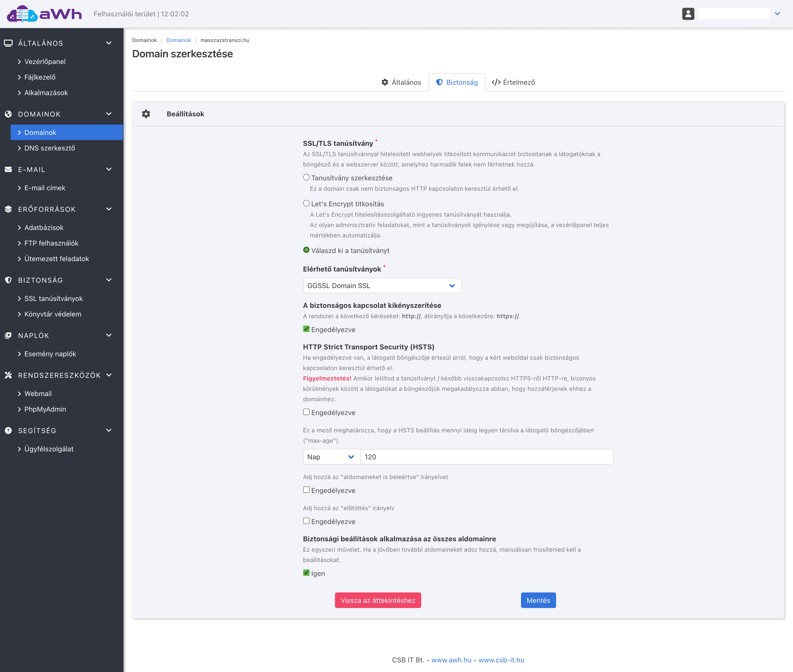
Task: Click the Domainok breadcrumb link
Action: (179, 40)
